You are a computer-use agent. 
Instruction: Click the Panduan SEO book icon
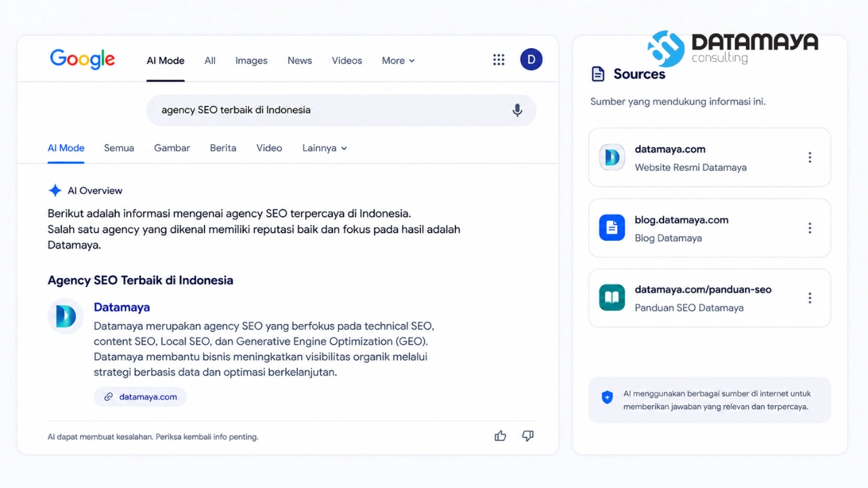tap(612, 298)
